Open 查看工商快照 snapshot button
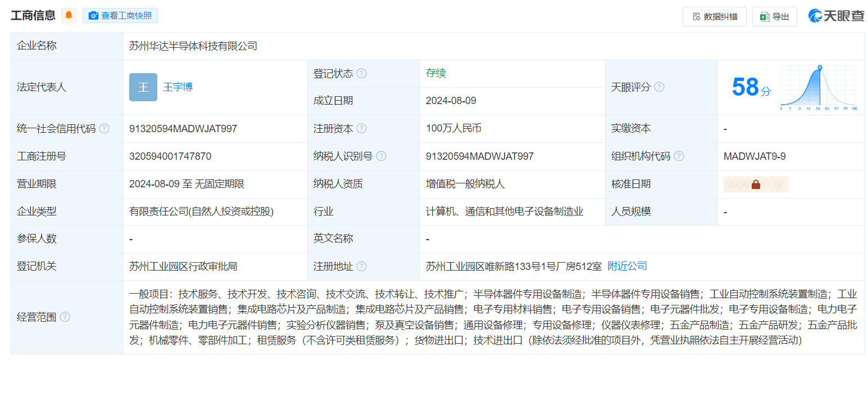Image resolution: width=868 pixels, height=396 pixels. (x=120, y=16)
